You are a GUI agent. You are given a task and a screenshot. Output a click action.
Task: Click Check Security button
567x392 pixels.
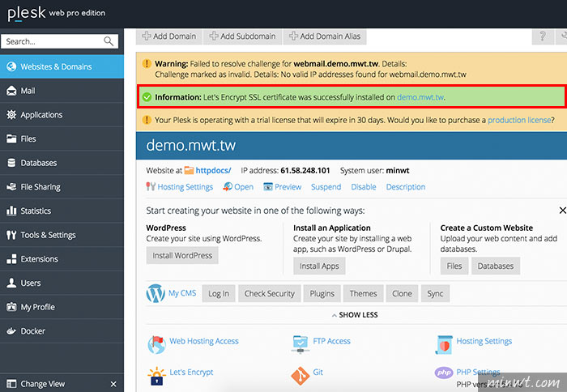(x=270, y=294)
